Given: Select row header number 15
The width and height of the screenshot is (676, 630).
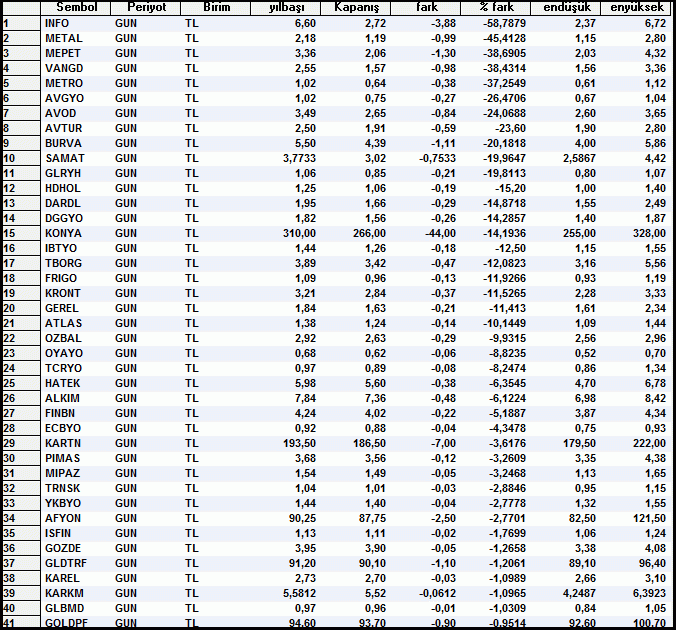Looking at the screenshot, I should point(21,234).
